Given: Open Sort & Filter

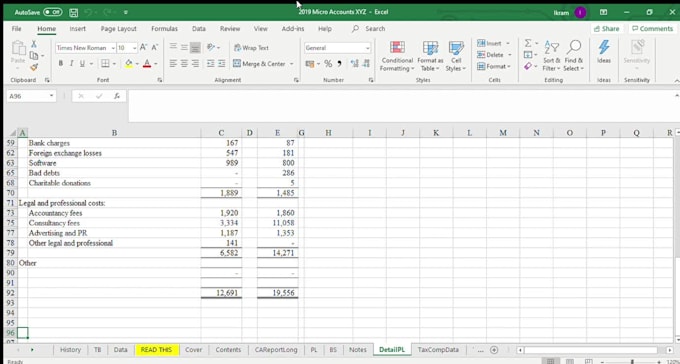Looking at the screenshot, I should 552,56.
